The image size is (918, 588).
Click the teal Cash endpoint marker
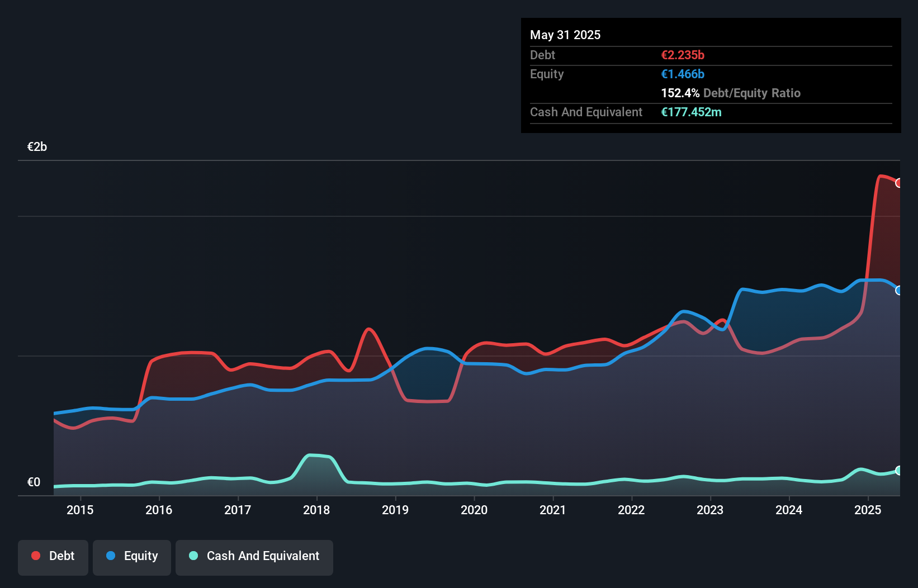pos(899,471)
